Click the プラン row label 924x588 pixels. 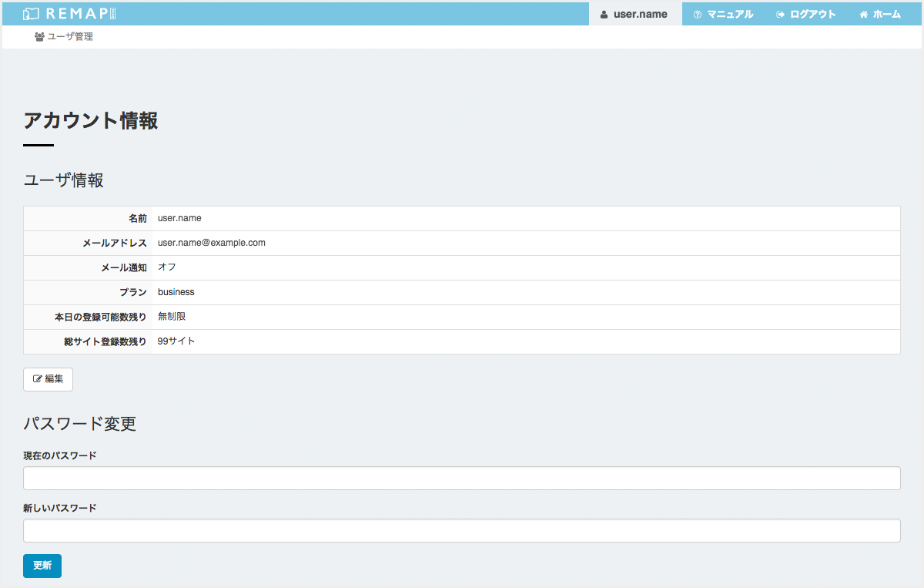point(133,293)
